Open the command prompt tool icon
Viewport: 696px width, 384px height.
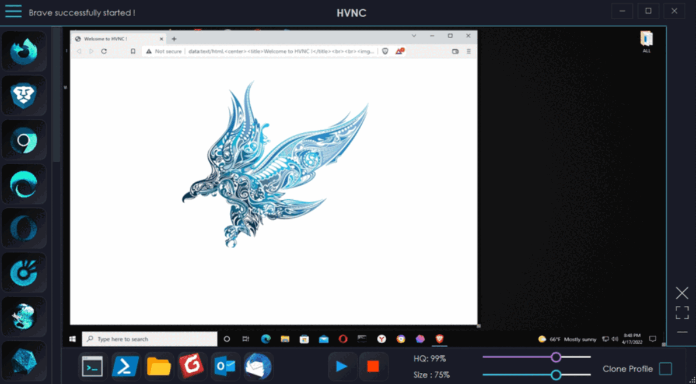[93, 367]
